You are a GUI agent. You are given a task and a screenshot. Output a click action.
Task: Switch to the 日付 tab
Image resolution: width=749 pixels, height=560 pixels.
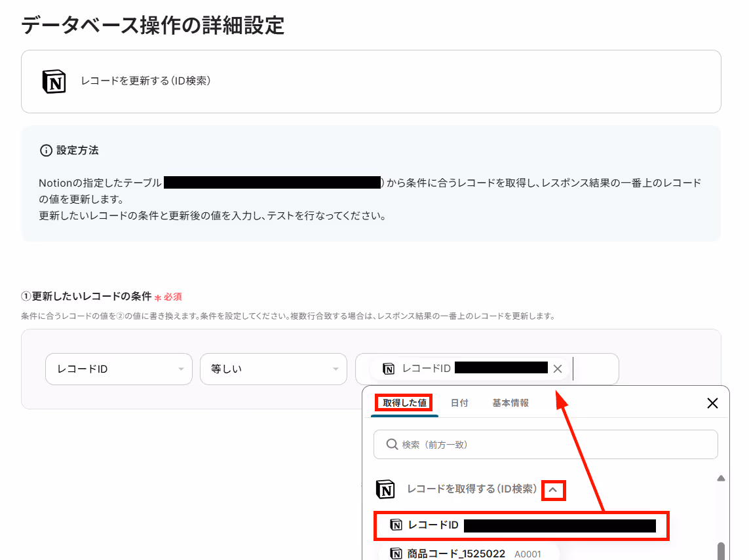click(x=459, y=403)
